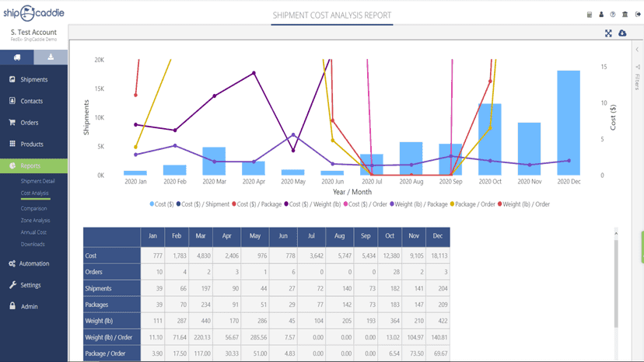Click the 2020 Dec bar in chart
This screenshot has width=644, height=362.
(569, 123)
